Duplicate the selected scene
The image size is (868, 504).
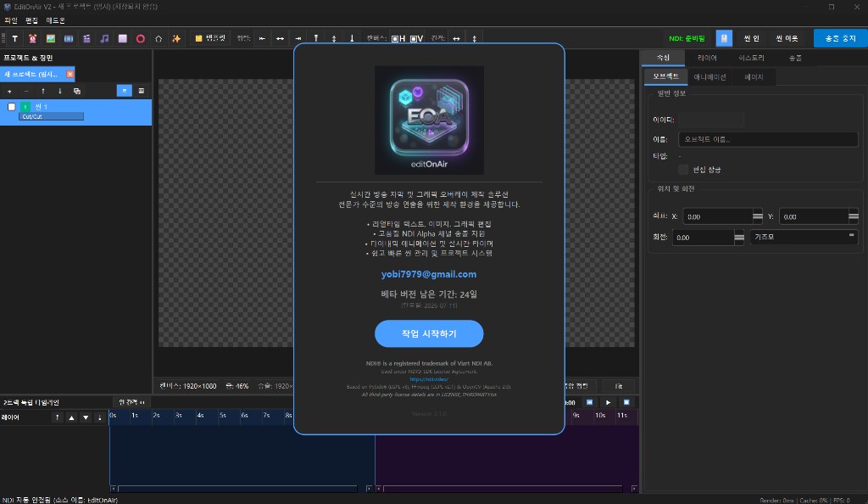point(77,91)
